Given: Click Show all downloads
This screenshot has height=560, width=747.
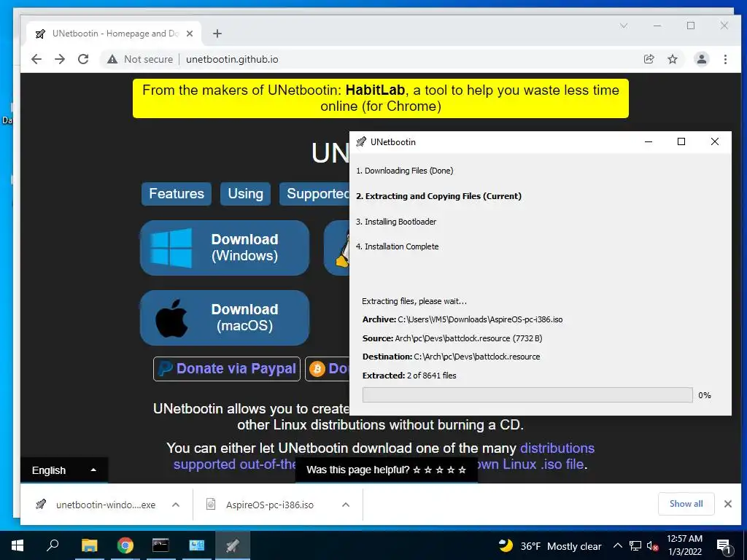Looking at the screenshot, I should pos(686,504).
